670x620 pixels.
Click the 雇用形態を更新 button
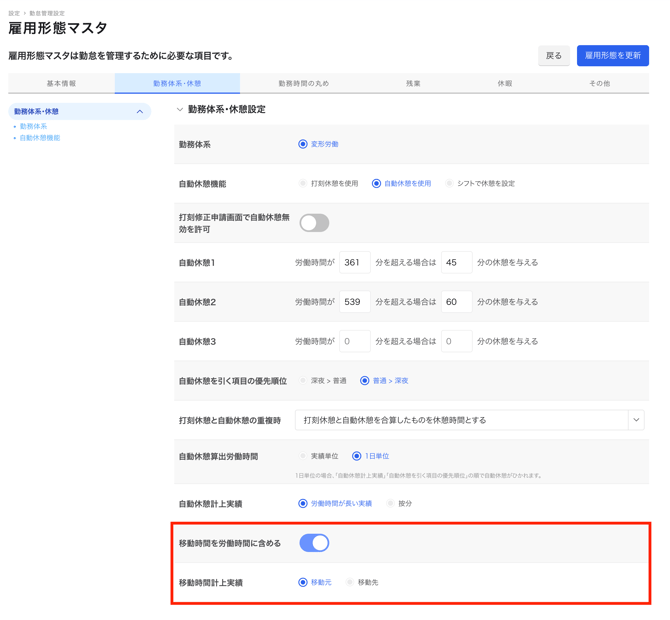[612, 56]
